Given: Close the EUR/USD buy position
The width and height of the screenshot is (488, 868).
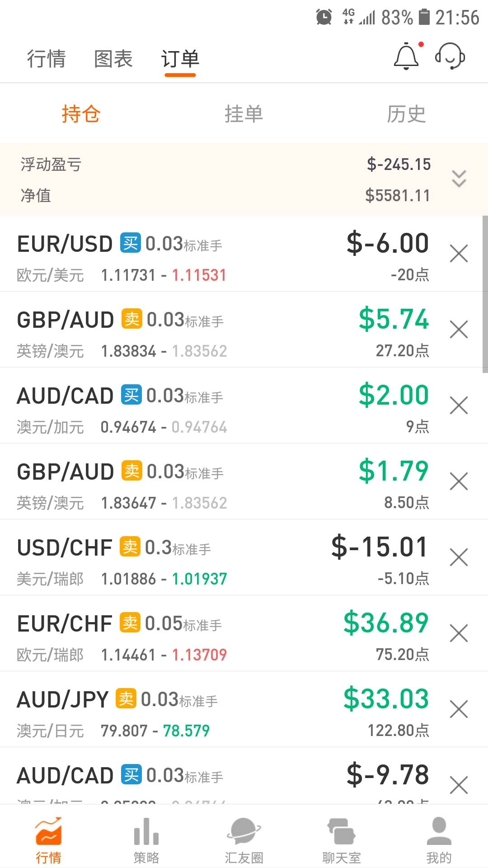Looking at the screenshot, I should point(459,254).
